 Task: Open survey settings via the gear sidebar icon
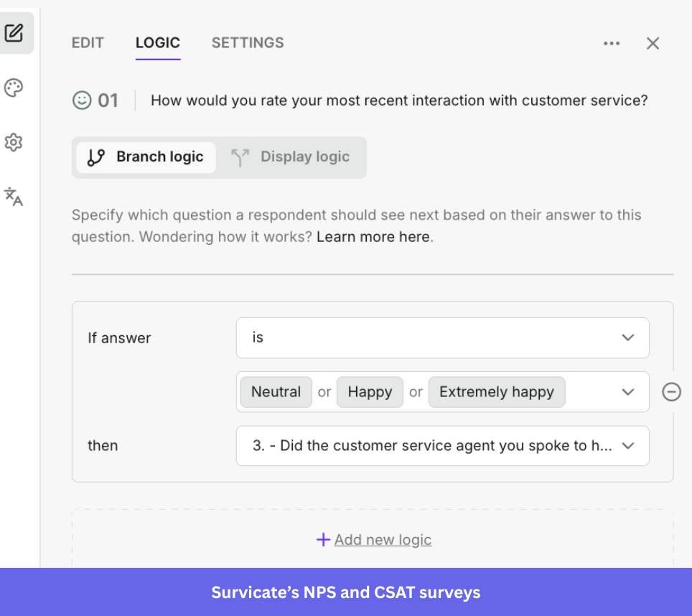click(14, 142)
